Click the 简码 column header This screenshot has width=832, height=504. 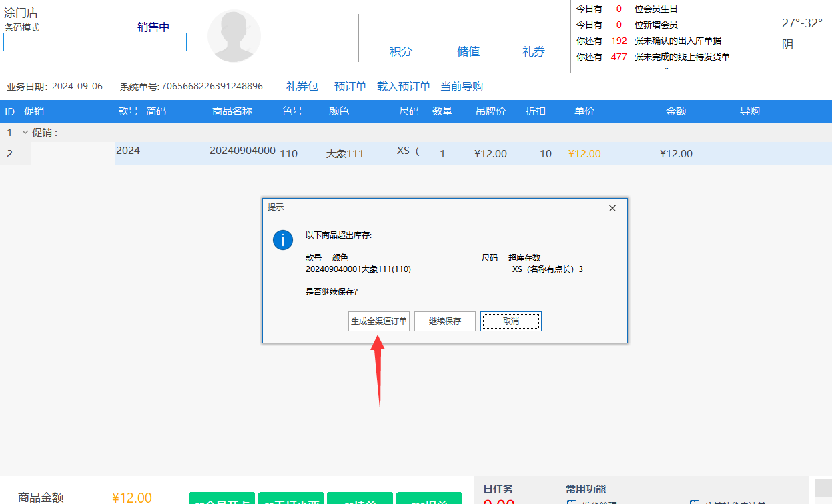point(156,111)
